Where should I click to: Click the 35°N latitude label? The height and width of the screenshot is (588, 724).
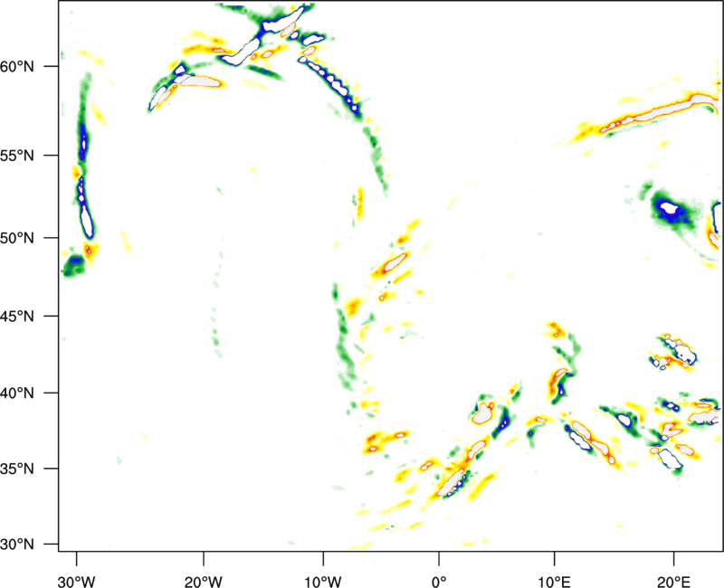click(x=17, y=469)
